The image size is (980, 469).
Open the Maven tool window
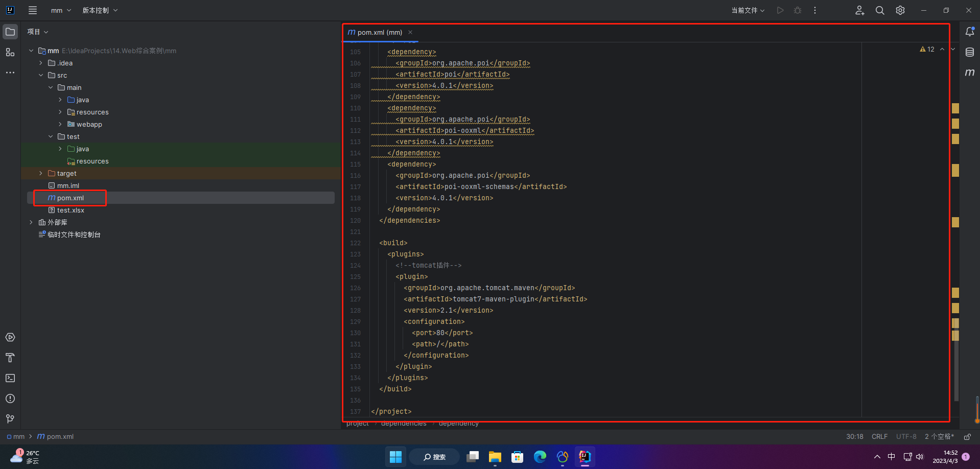pyautogui.click(x=970, y=73)
